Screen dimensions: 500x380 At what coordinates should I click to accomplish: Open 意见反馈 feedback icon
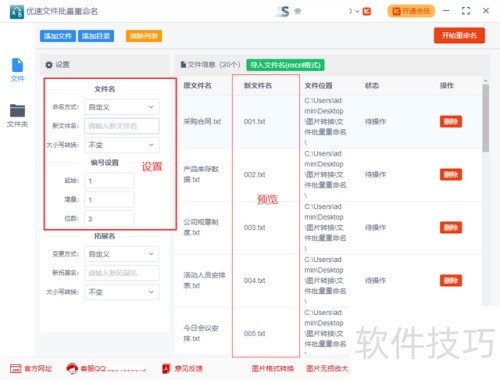(166, 368)
